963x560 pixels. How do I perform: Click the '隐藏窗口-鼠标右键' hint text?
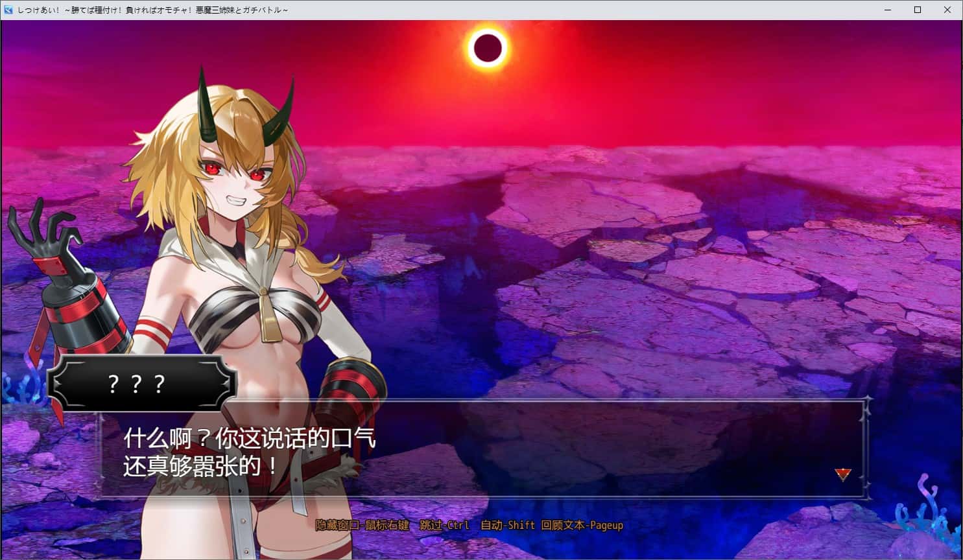(363, 525)
